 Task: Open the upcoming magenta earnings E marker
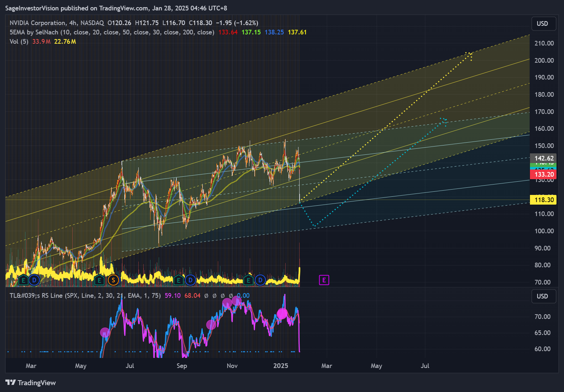[324, 280]
